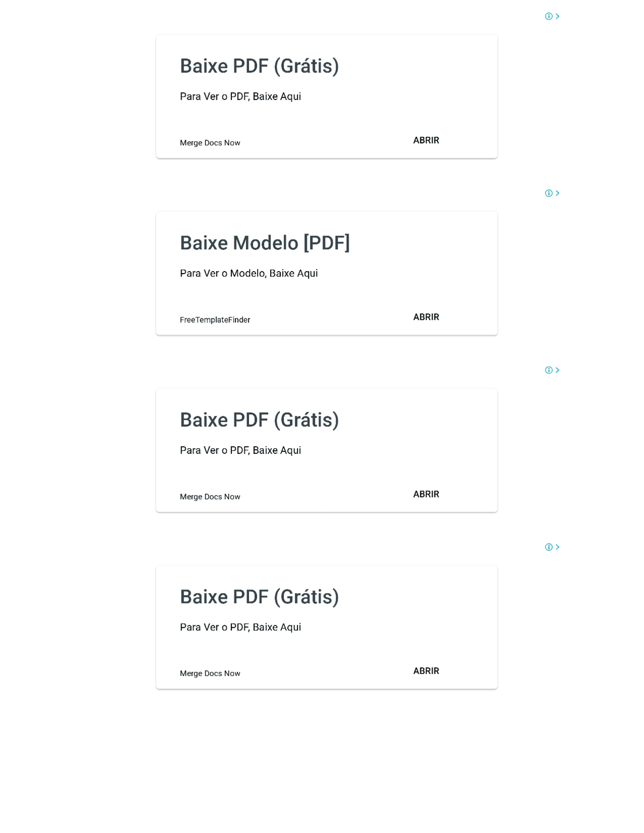Click the ad choices arrow above the topmost ad
The width and height of the screenshot is (644, 833).
coord(557,16)
